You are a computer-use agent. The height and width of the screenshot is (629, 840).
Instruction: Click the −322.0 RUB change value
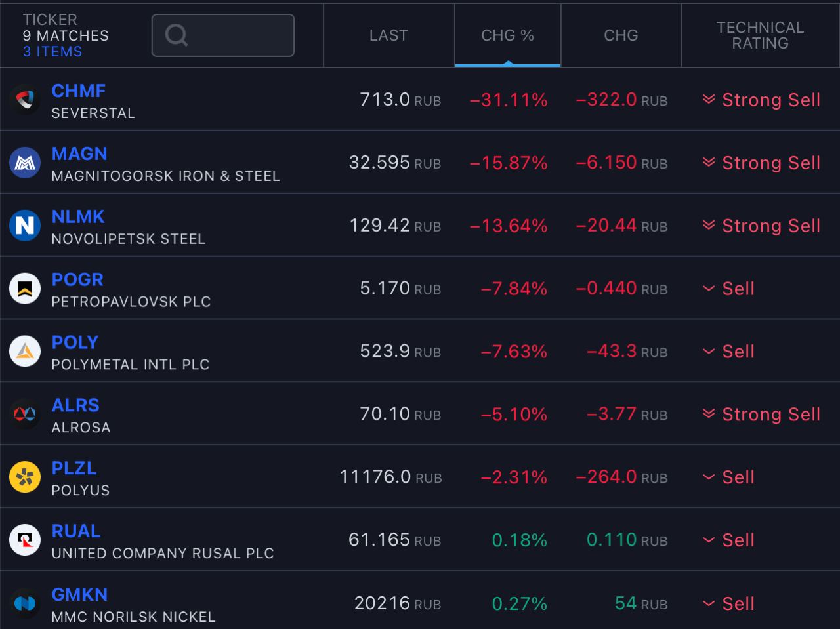pyautogui.click(x=621, y=100)
